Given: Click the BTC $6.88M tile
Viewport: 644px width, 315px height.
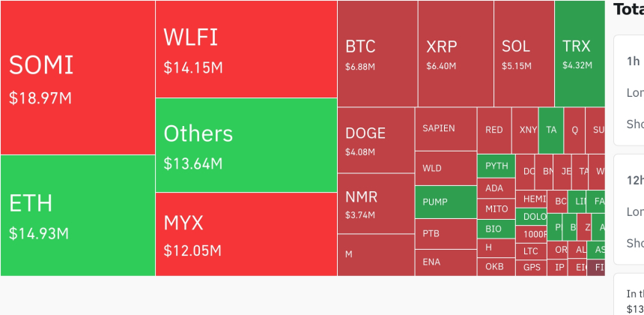Looking at the screenshot, I should [377, 53].
